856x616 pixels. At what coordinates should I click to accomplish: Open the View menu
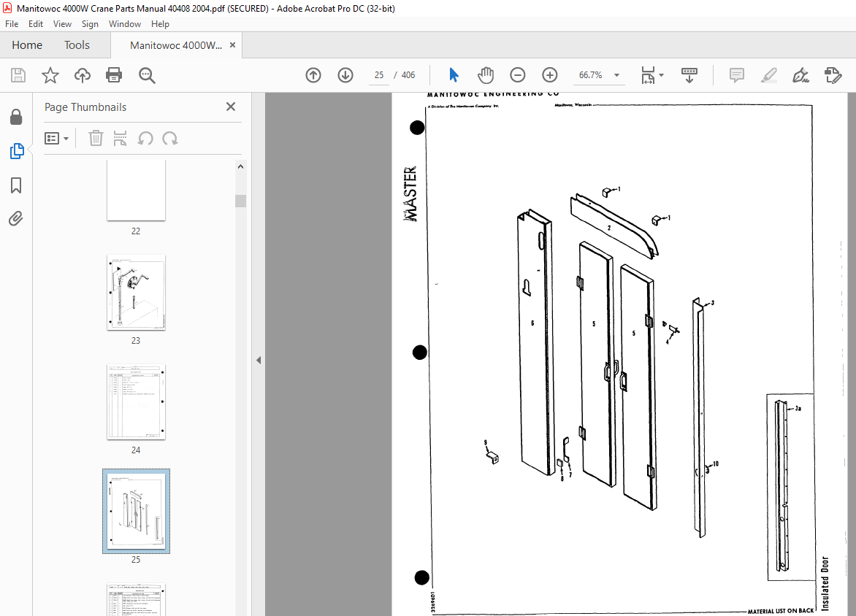coord(62,24)
